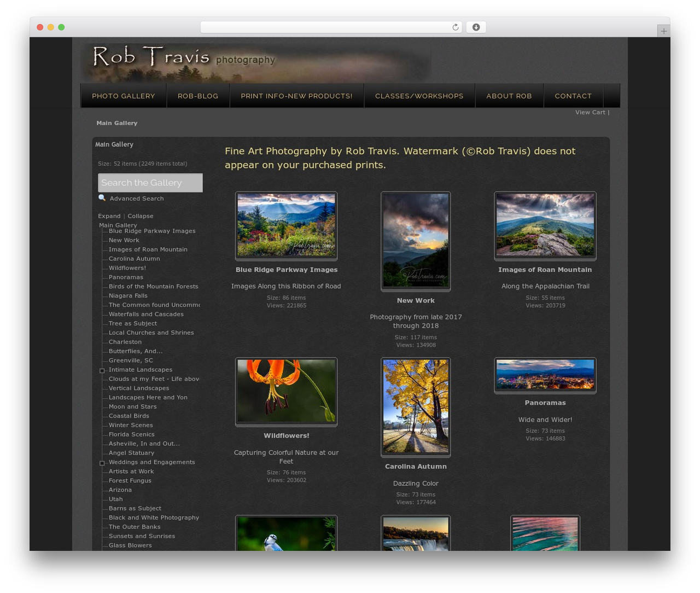The width and height of the screenshot is (700, 593).
Task: Open the About Rob page
Action: (x=509, y=96)
